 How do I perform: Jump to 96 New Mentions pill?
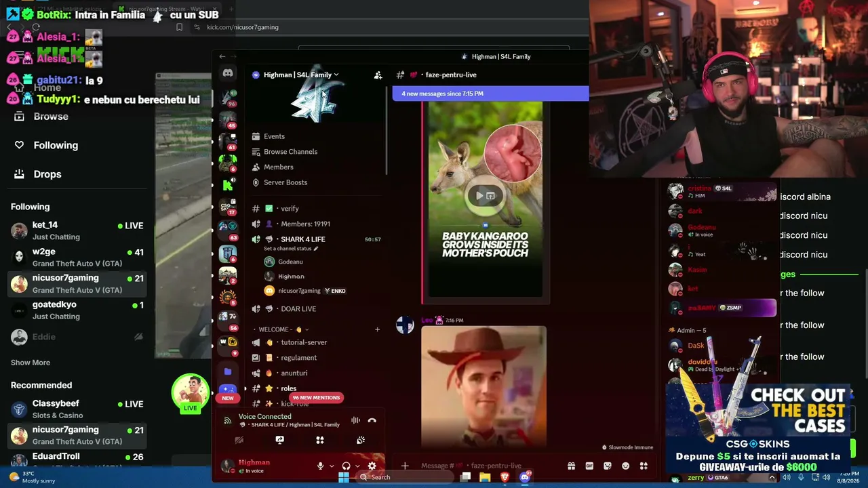[316, 398]
